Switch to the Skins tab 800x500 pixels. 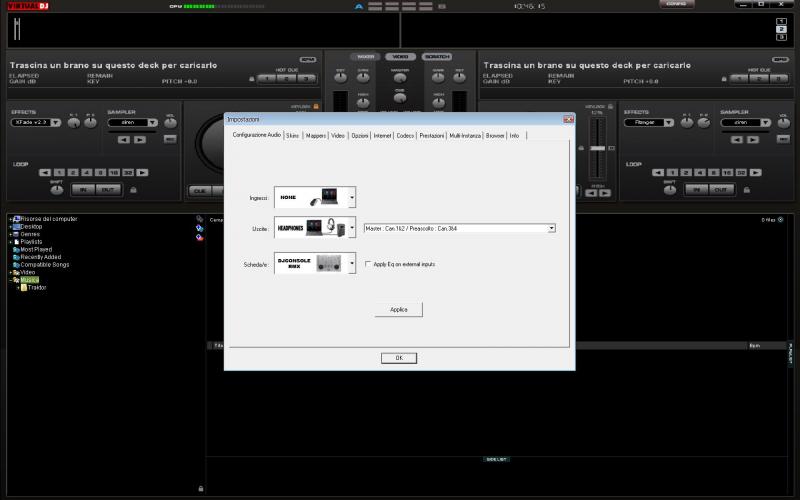point(292,136)
